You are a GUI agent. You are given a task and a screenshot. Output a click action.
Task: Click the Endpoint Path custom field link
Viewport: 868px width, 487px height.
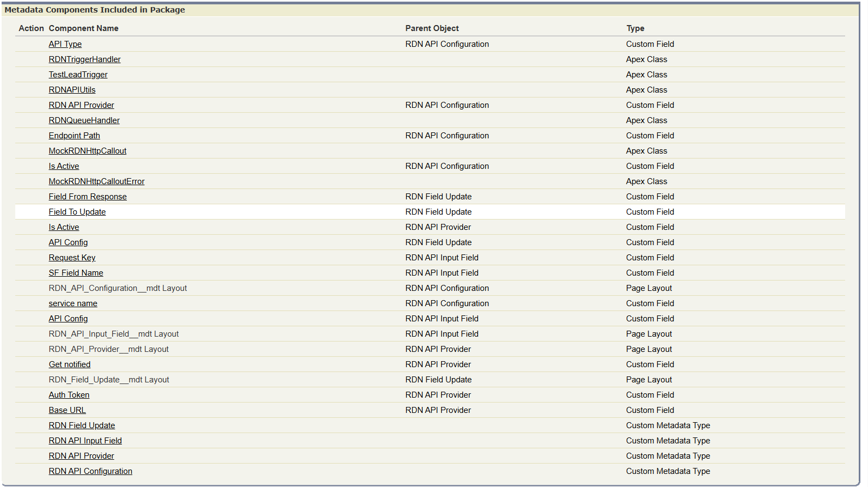point(74,136)
